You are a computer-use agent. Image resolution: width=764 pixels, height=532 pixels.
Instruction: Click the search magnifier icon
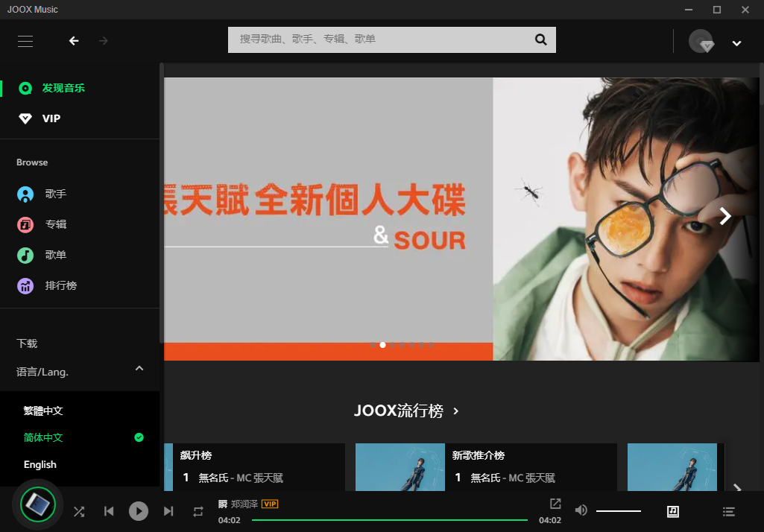point(541,39)
